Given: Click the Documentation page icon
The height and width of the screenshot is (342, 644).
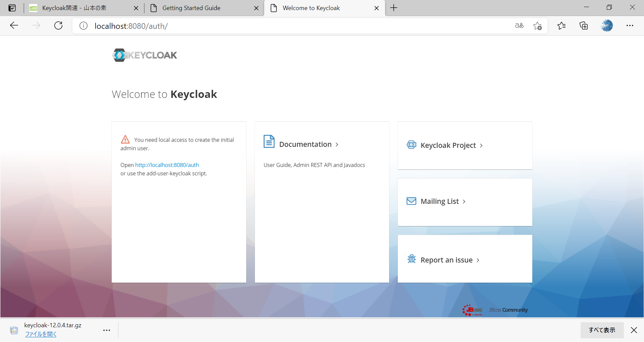Looking at the screenshot, I should pos(269,141).
